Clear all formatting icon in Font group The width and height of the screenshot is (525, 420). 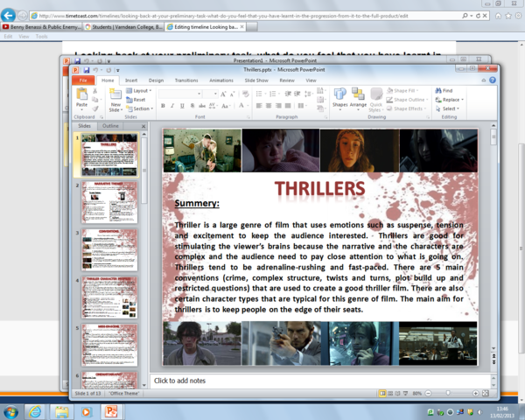245,94
